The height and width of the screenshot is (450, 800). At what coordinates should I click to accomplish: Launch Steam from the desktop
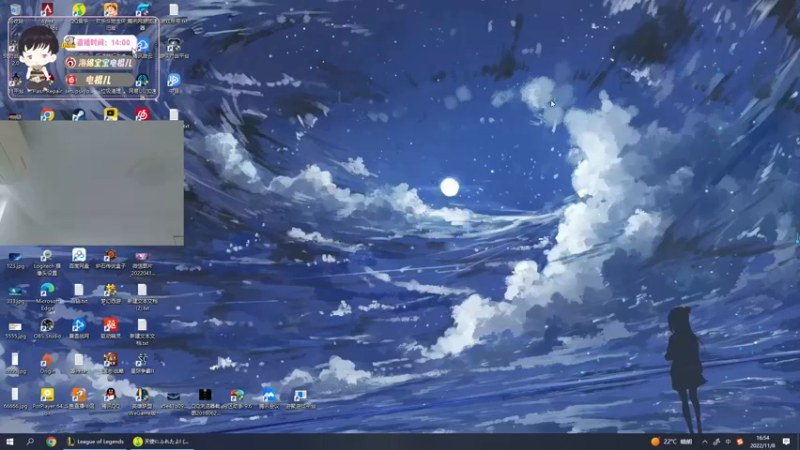(79, 114)
